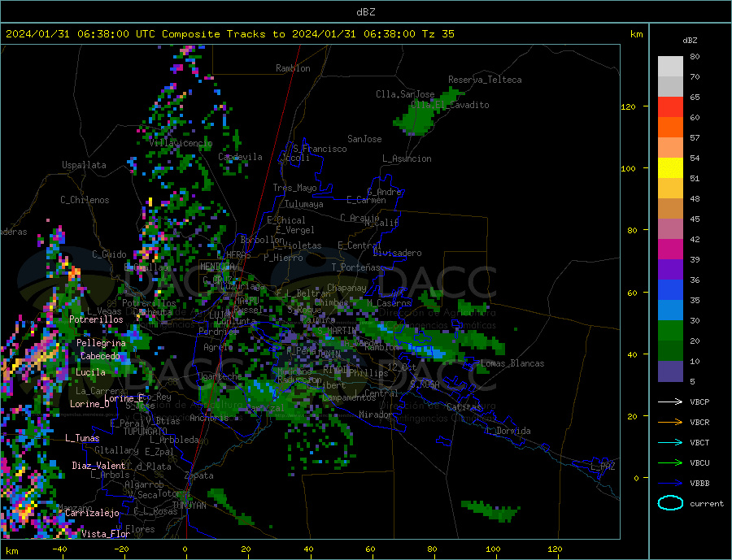Click the timestamp header '2024/01/31 06:38:00 UTC Composite'
Viewport: 732px width, 560px height.
[x=113, y=34]
